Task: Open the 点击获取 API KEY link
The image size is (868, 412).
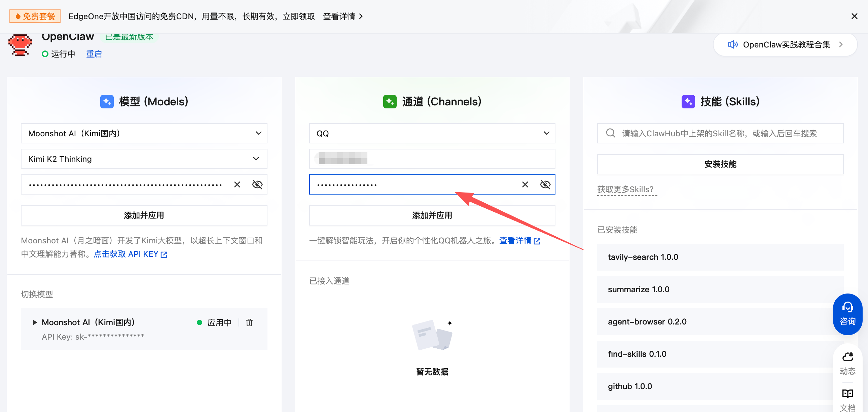Action: click(x=130, y=254)
